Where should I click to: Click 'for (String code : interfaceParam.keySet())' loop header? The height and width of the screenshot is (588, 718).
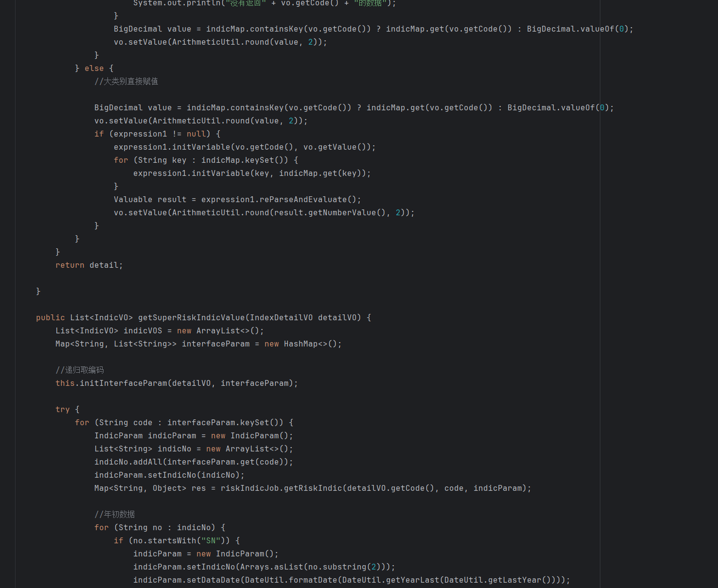[179, 423]
